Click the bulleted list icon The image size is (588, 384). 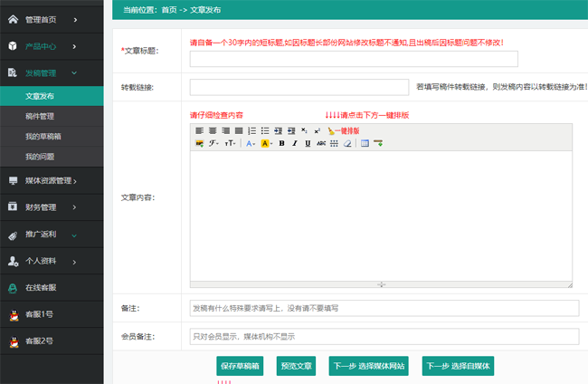(x=265, y=131)
